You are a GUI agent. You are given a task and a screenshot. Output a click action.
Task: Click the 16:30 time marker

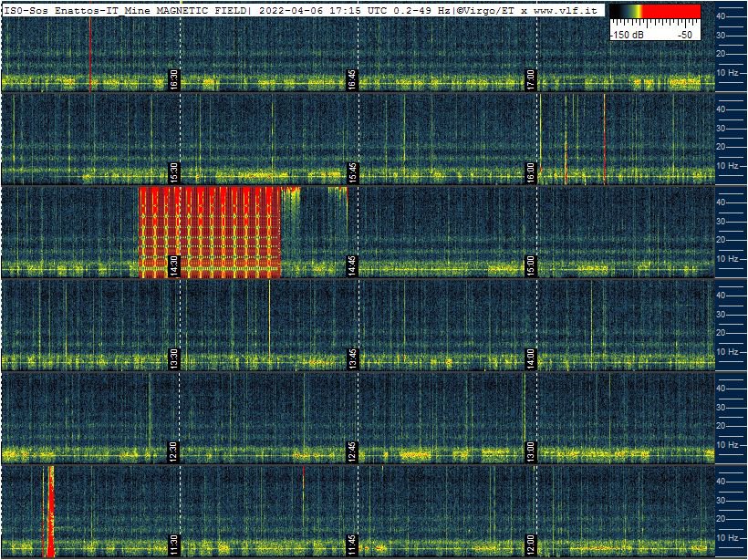(174, 79)
